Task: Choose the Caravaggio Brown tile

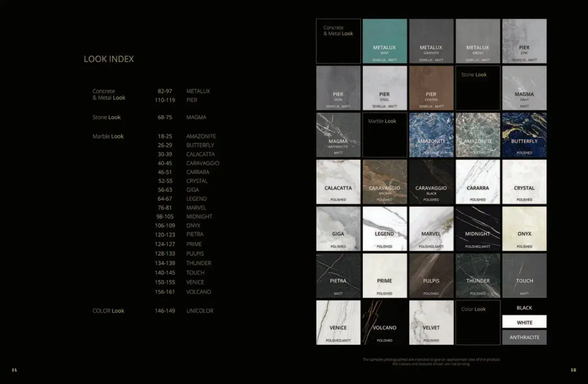Action: coord(385,182)
